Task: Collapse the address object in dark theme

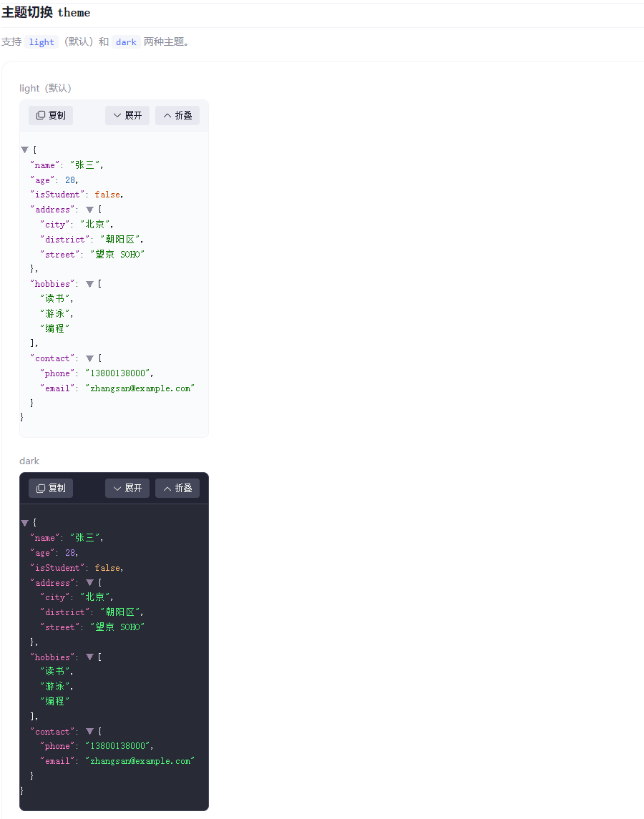Action: [x=89, y=582]
